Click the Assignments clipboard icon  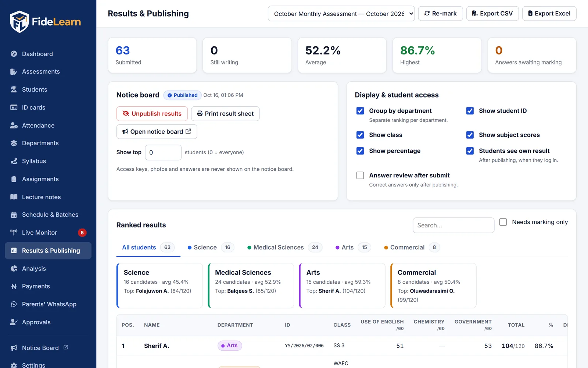[14, 179]
